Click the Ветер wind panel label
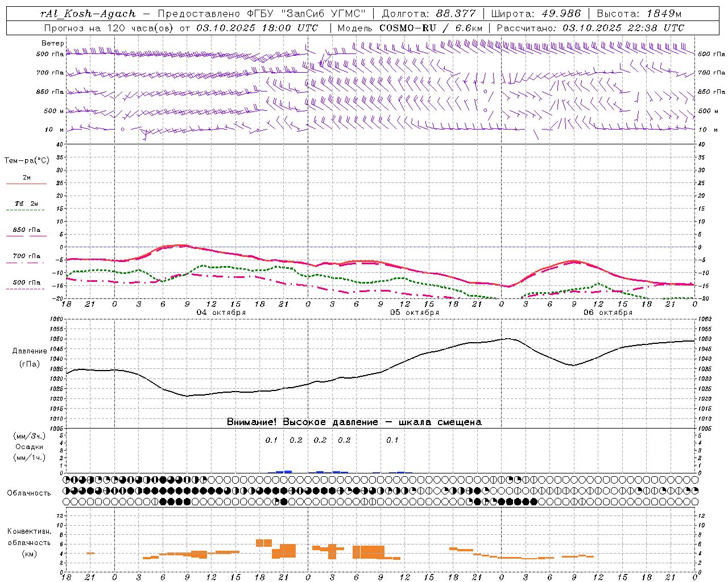728x582 pixels. tap(53, 43)
